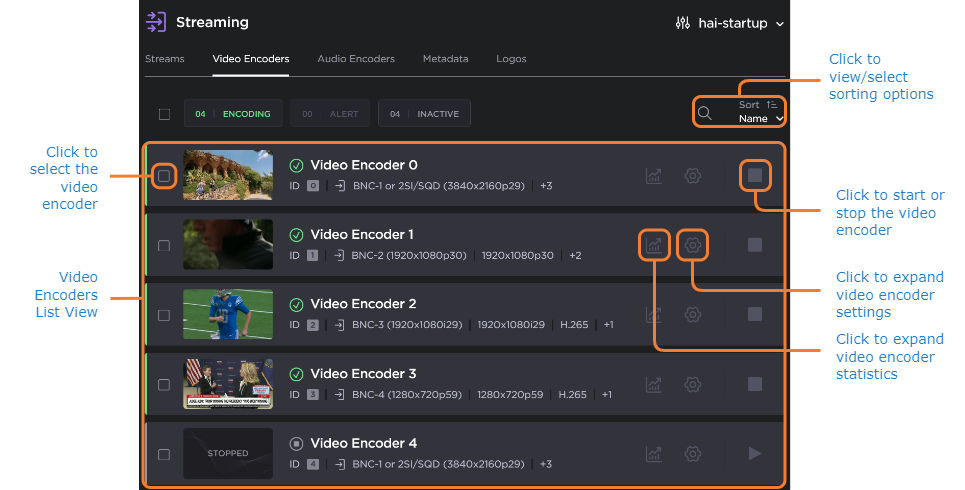Viewport: 965px width, 490px height.
Task: Check the box for Video Encoder 3
Action: 164,384
